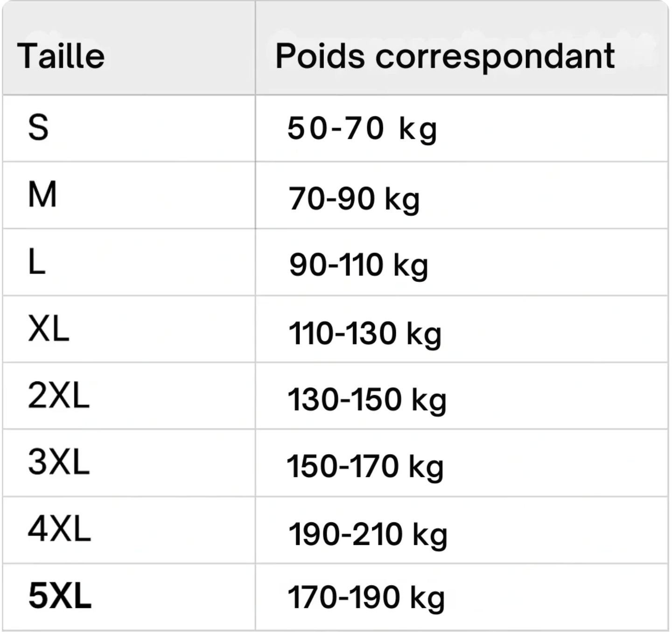This screenshot has width=672, height=632.
Task: Click the 50-70 kg weight cell
Action: coord(362,129)
